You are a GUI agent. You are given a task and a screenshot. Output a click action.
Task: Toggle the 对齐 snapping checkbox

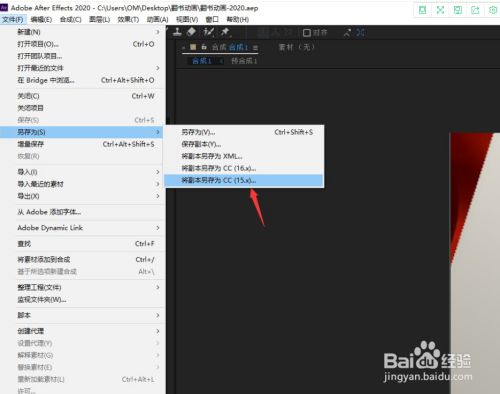307,33
